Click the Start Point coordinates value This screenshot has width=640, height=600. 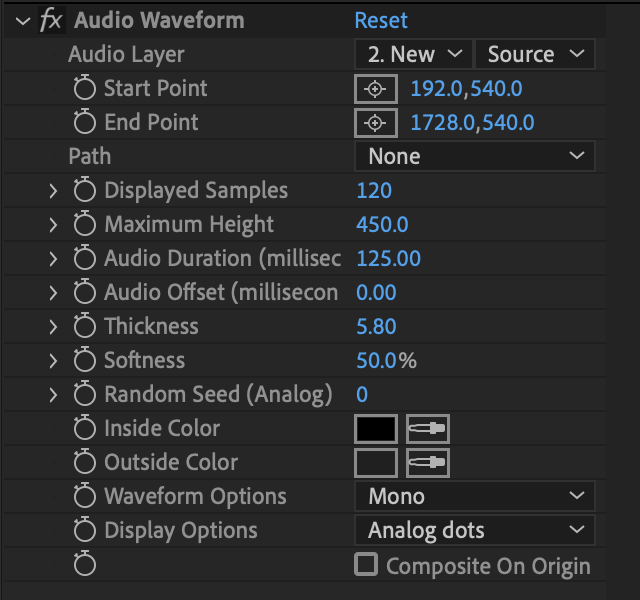(466, 89)
